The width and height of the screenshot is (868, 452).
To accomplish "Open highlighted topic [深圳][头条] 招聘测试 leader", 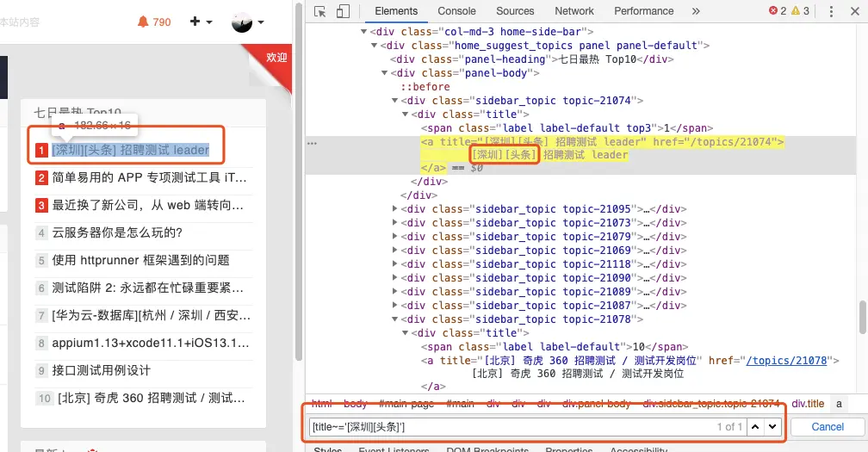I will click(131, 150).
